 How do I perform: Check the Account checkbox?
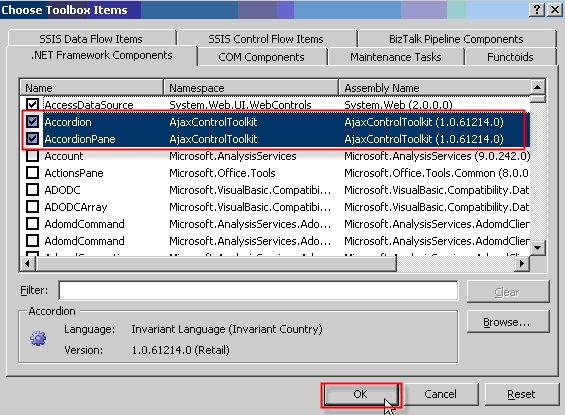(x=32, y=156)
